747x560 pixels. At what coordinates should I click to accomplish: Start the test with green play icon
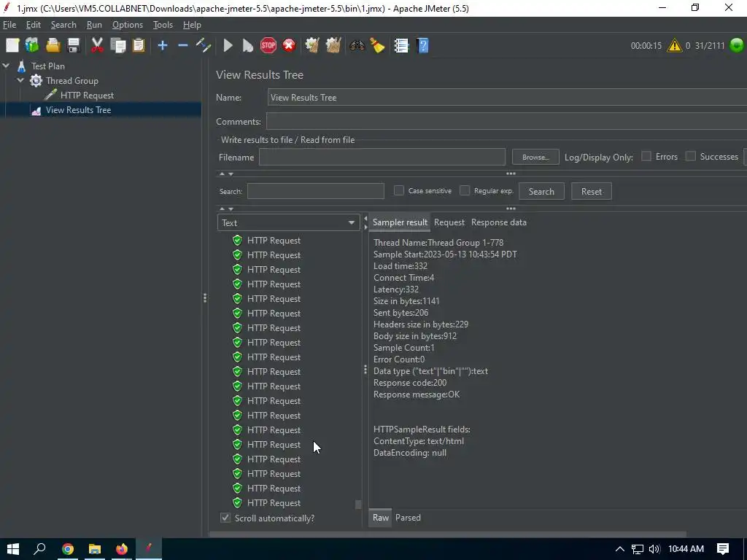228,46
